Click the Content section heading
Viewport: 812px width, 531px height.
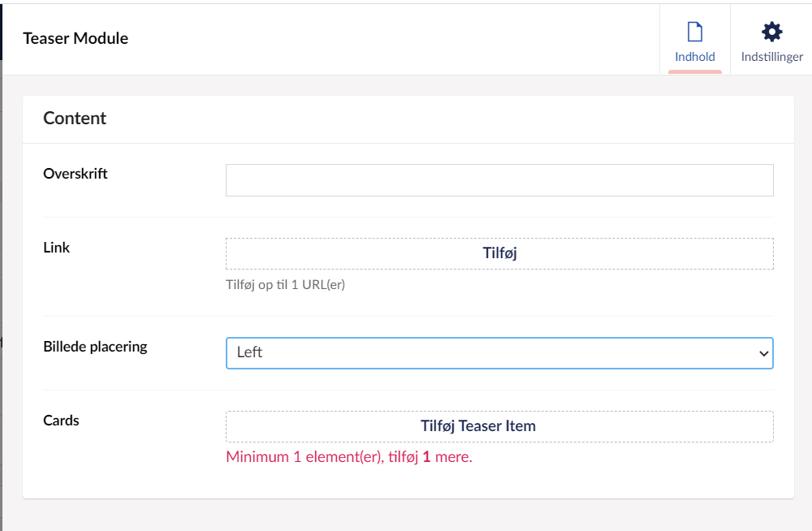pyautogui.click(x=75, y=119)
